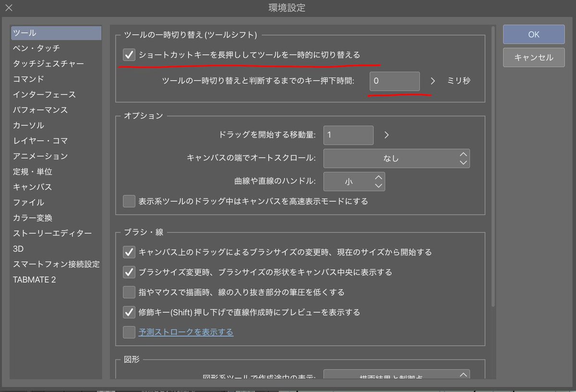Open 定規・単位 settings

56,171
